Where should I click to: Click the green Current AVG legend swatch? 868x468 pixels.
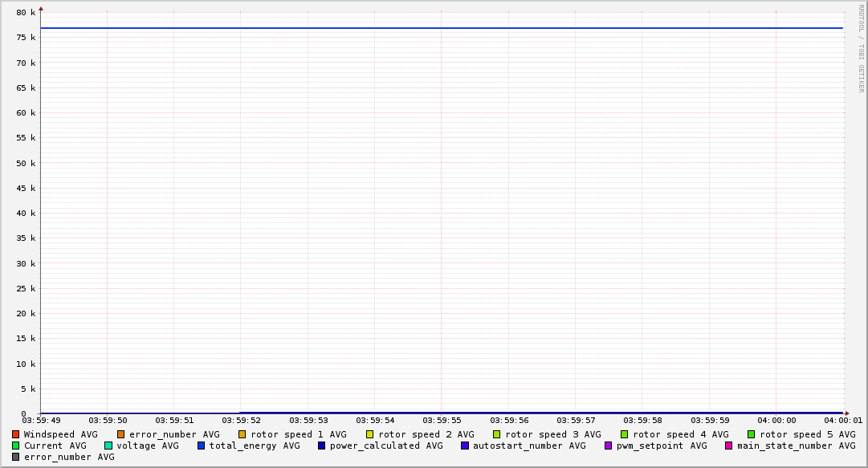point(15,446)
